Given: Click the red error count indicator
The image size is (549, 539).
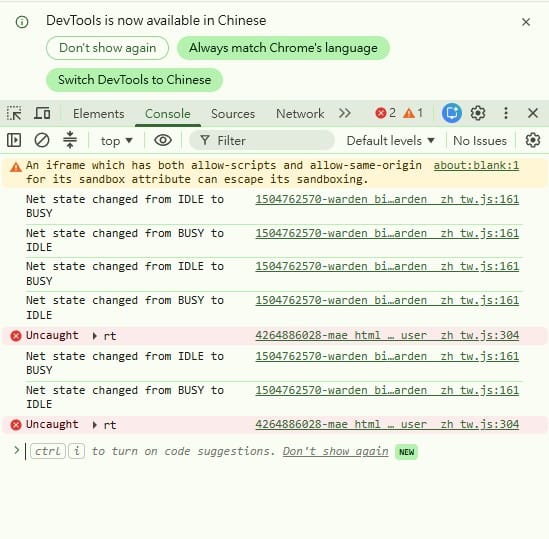Looking at the screenshot, I should pyautogui.click(x=385, y=113).
